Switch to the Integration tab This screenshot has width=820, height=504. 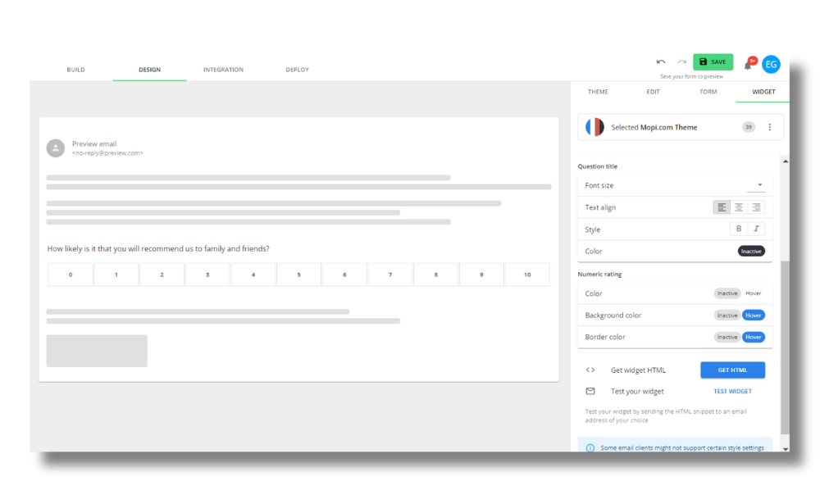pos(223,70)
